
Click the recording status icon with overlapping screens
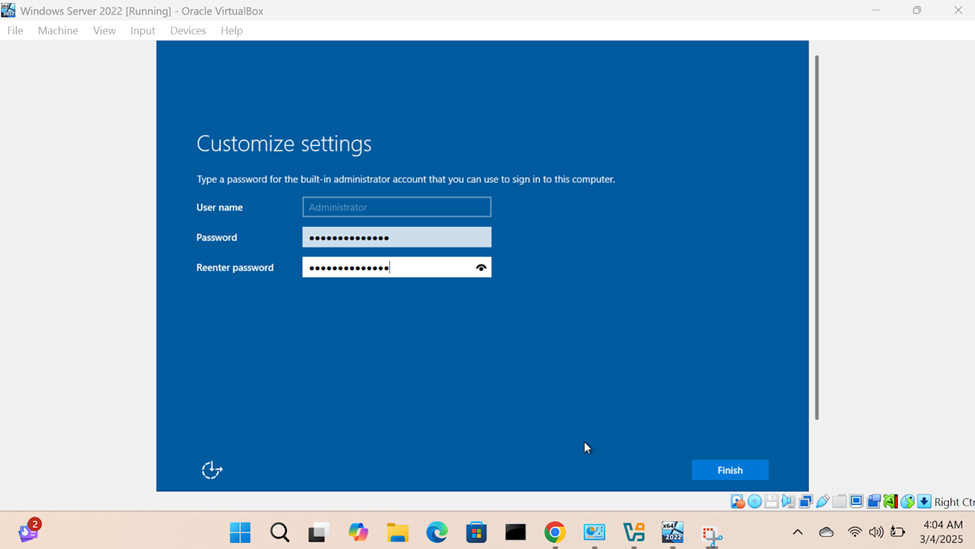[874, 501]
